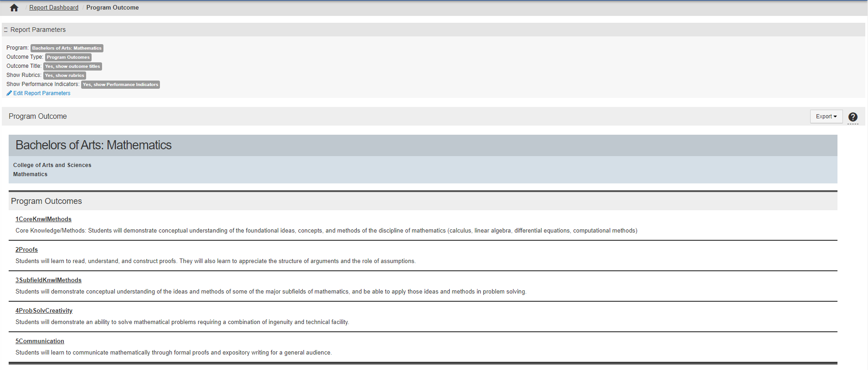Click the Bachelors of Arts: Mathematics heading
Image resolution: width=868 pixels, height=370 pixels.
[x=93, y=145]
